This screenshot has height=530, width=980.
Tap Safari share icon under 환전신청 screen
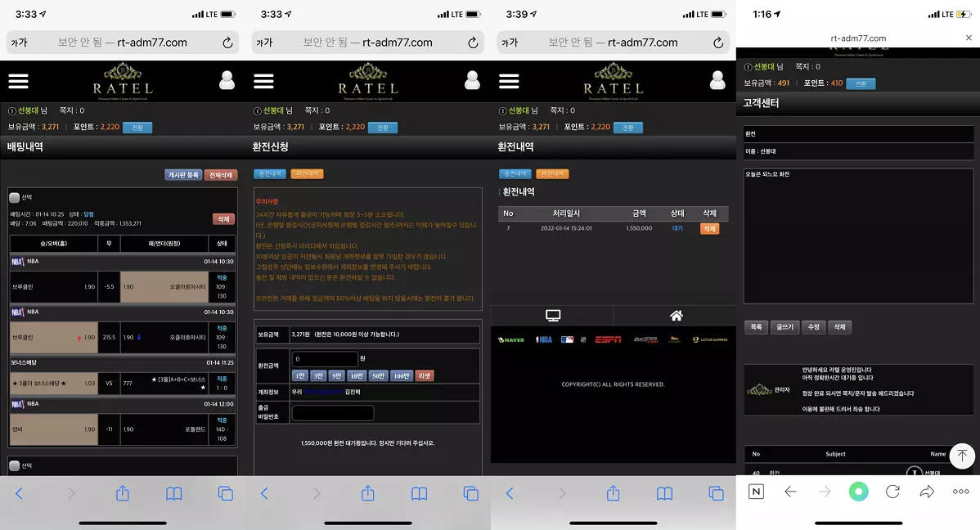[368, 493]
